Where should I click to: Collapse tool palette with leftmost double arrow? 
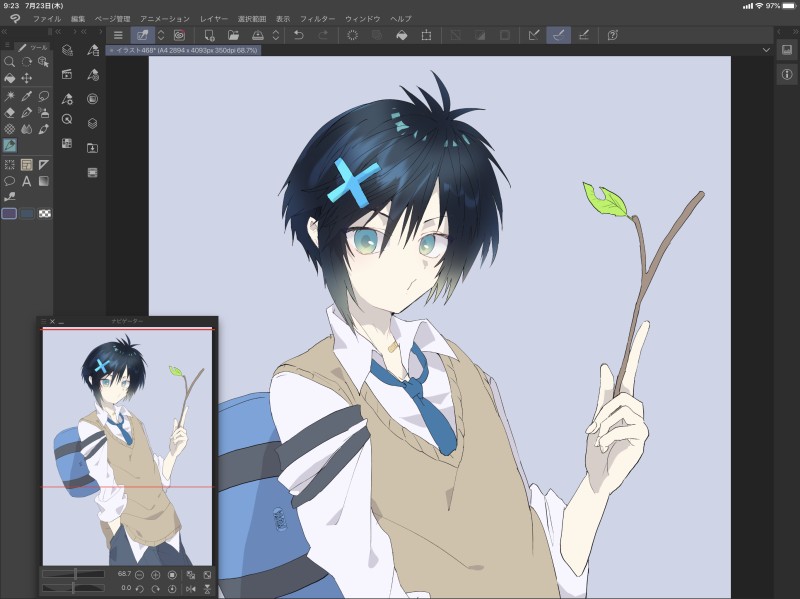point(4,31)
